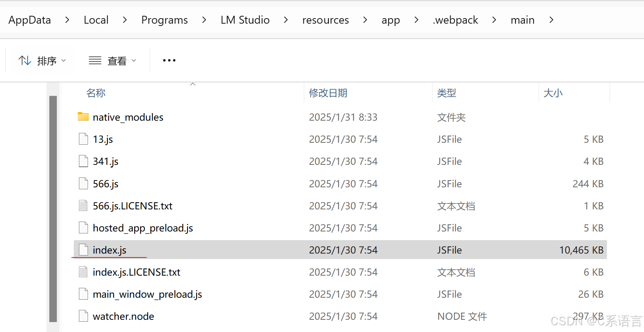Screen dimensions: 644x332
Task: Click the 10,465 KB size value
Action: pos(581,250)
